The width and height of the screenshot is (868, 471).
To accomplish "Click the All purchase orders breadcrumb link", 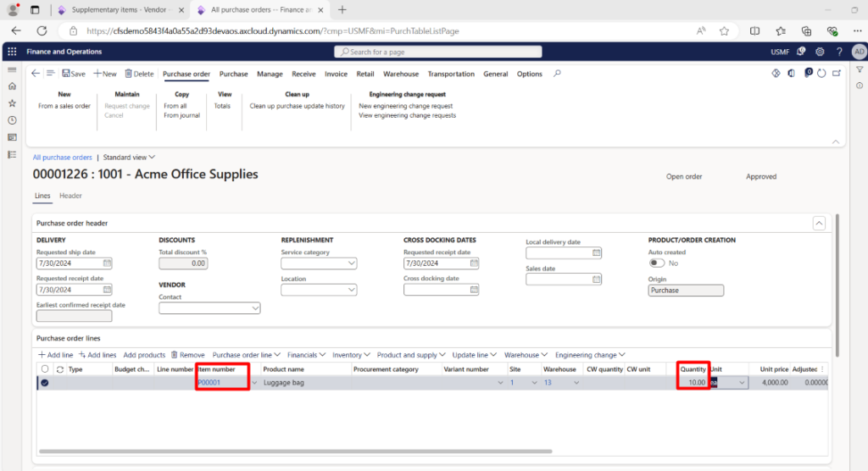I will 62,158.
